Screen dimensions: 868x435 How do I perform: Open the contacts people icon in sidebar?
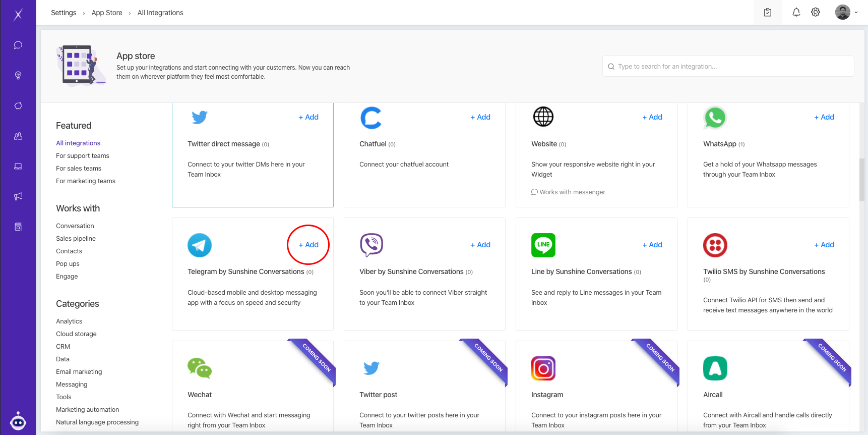pyautogui.click(x=18, y=136)
